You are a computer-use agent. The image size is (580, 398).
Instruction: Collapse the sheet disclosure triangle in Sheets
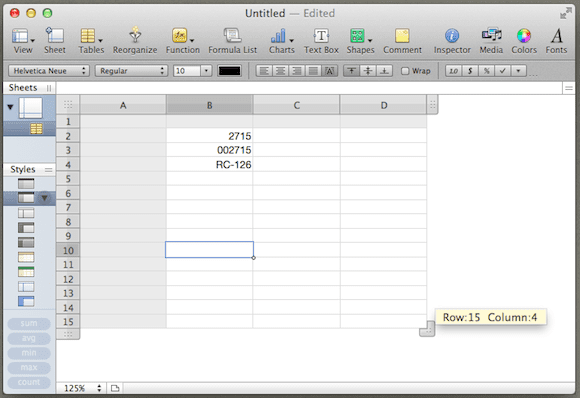(10, 107)
